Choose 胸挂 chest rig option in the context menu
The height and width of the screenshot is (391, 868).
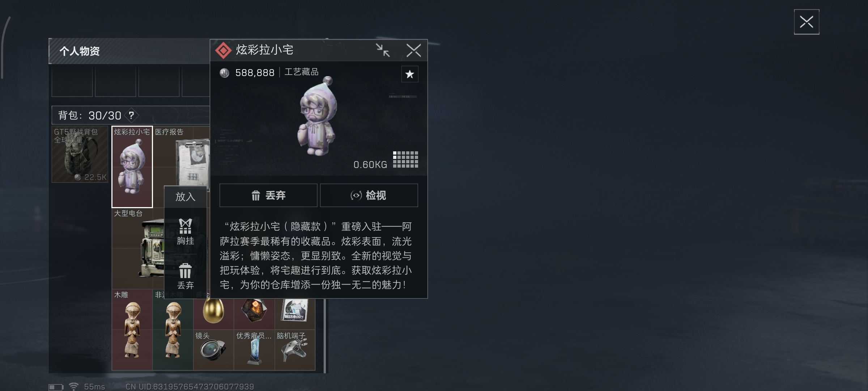tap(186, 232)
